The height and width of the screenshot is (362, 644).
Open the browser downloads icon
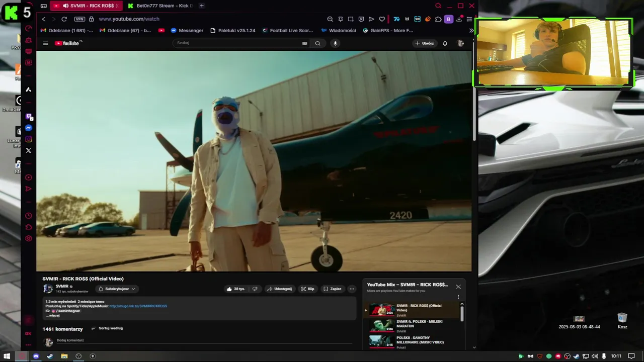459,19
